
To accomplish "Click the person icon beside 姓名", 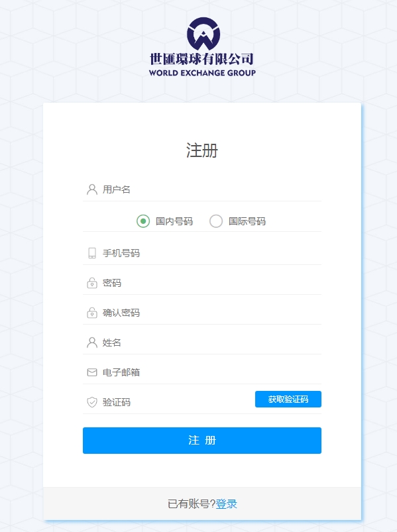I will [92, 343].
